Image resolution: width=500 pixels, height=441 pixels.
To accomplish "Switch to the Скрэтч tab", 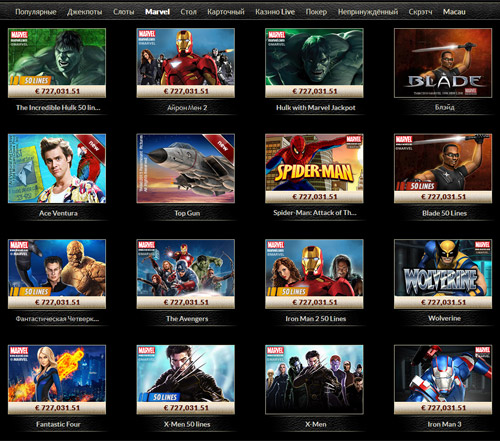I will click(x=420, y=12).
